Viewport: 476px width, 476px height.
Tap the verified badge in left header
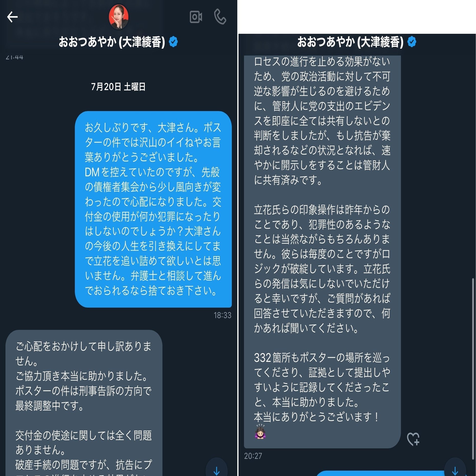[x=173, y=42]
